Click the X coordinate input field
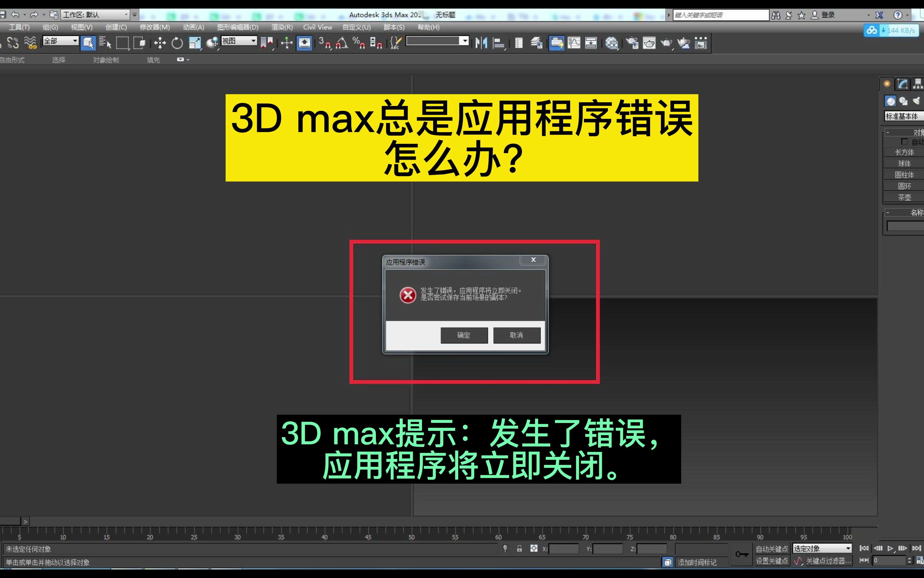This screenshot has height=578, width=924. coord(564,549)
